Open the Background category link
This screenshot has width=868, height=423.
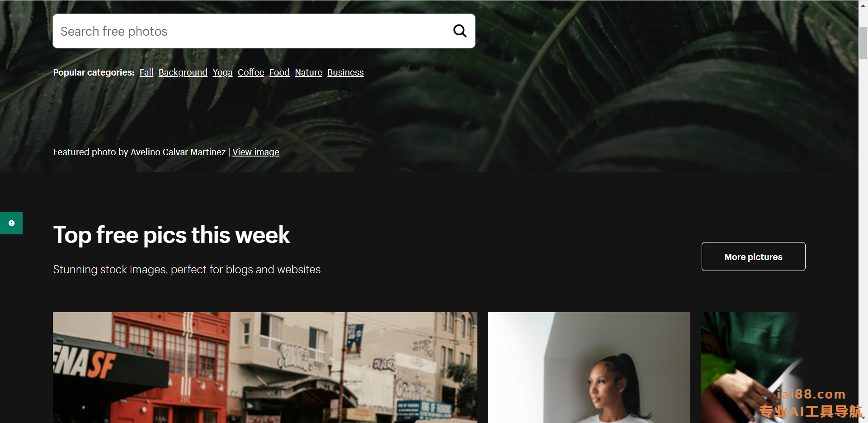pyautogui.click(x=183, y=72)
